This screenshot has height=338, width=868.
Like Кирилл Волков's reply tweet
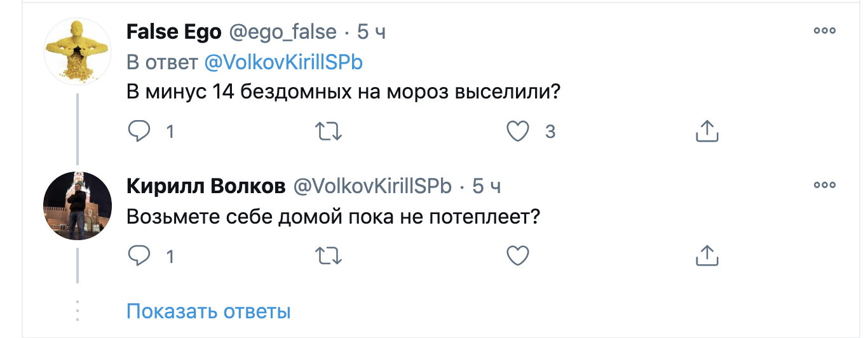pos(518,256)
